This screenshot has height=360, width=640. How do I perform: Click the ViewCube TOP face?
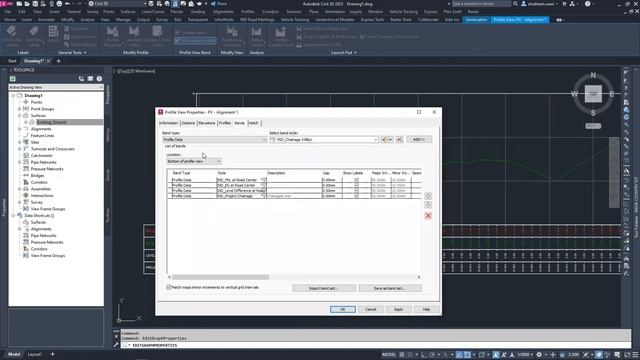click(593, 94)
